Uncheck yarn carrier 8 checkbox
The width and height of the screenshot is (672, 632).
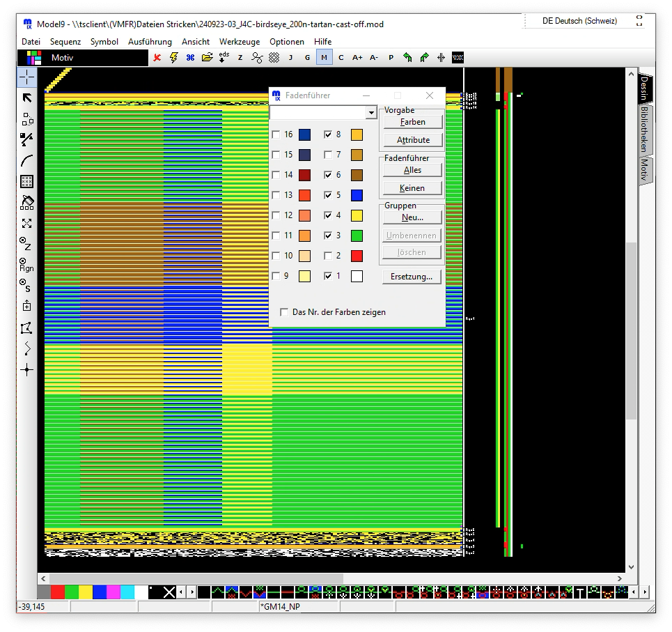[x=329, y=134]
